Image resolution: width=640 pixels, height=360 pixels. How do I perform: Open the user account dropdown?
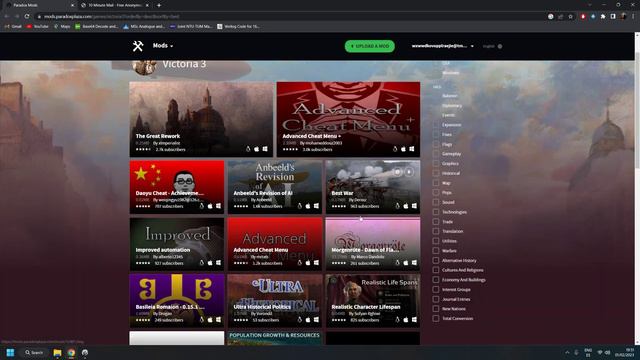(x=442, y=46)
